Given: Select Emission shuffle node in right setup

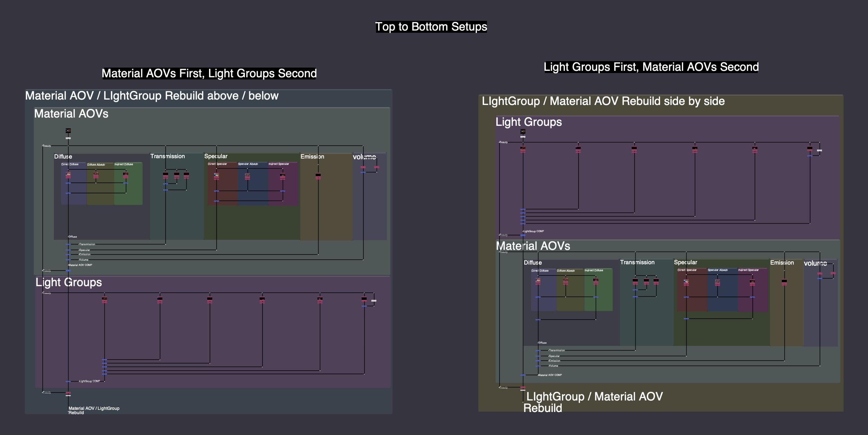Looking at the screenshot, I should 784,282.
